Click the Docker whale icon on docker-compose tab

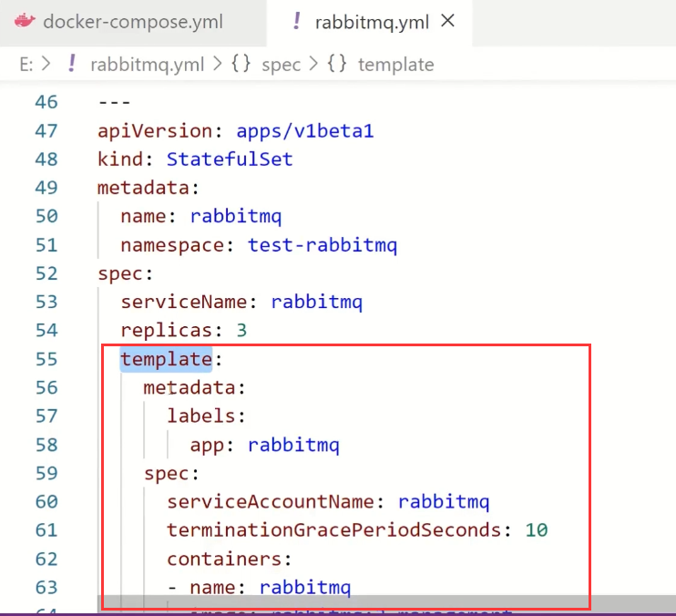25,21
